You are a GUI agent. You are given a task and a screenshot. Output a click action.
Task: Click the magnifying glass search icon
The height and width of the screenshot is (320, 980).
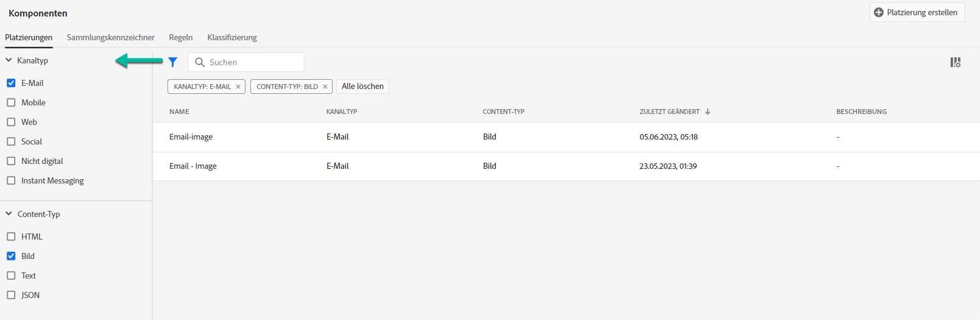pos(200,62)
